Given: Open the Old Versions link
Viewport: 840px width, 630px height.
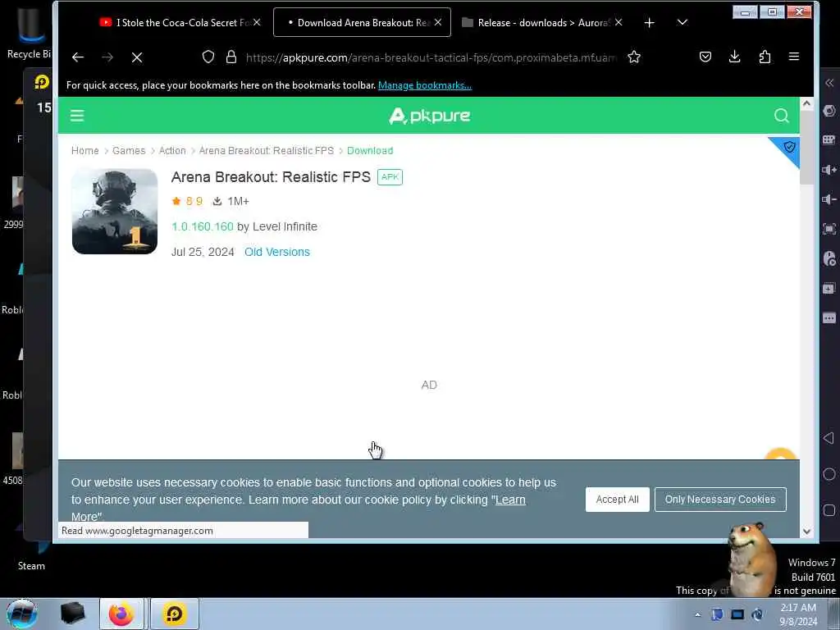Looking at the screenshot, I should [x=277, y=252].
